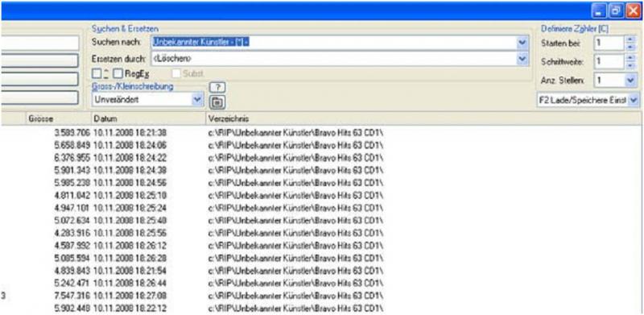This screenshot has height=315, width=644.
Task: Toggle the disabled Subst. checkbox
Action: point(176,73)
